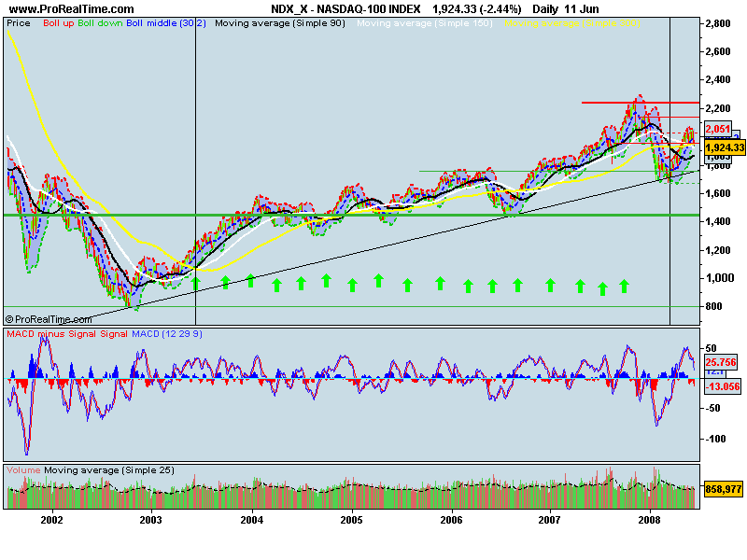Click the 1,000 price axis value
Screen dimensions: 747x560
pos(719,278)
